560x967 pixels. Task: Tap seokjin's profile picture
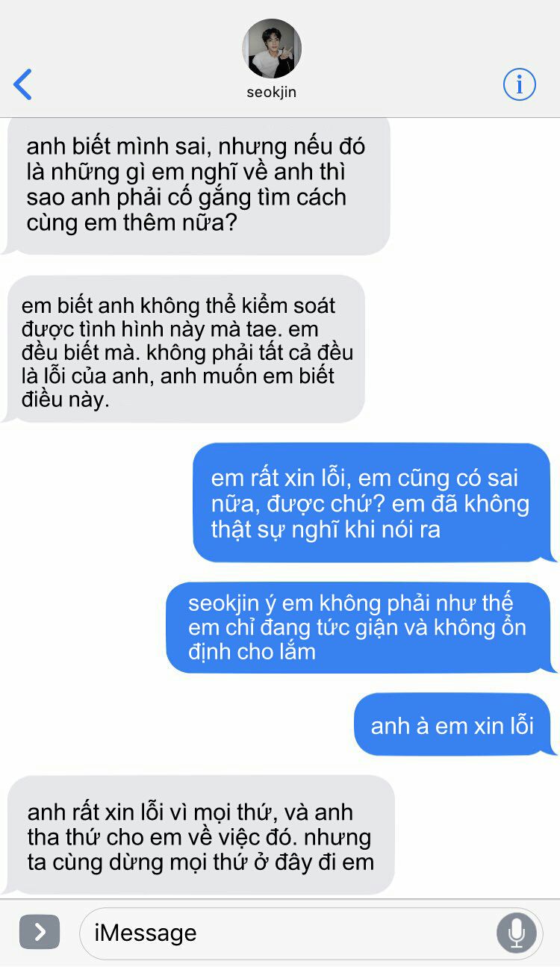pos(272,49)
